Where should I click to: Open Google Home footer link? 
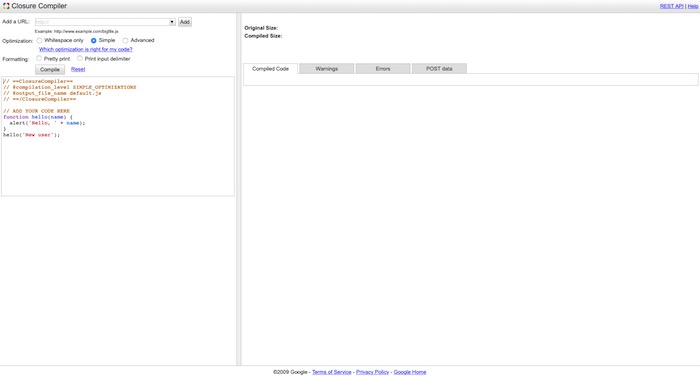pos(410,372)
